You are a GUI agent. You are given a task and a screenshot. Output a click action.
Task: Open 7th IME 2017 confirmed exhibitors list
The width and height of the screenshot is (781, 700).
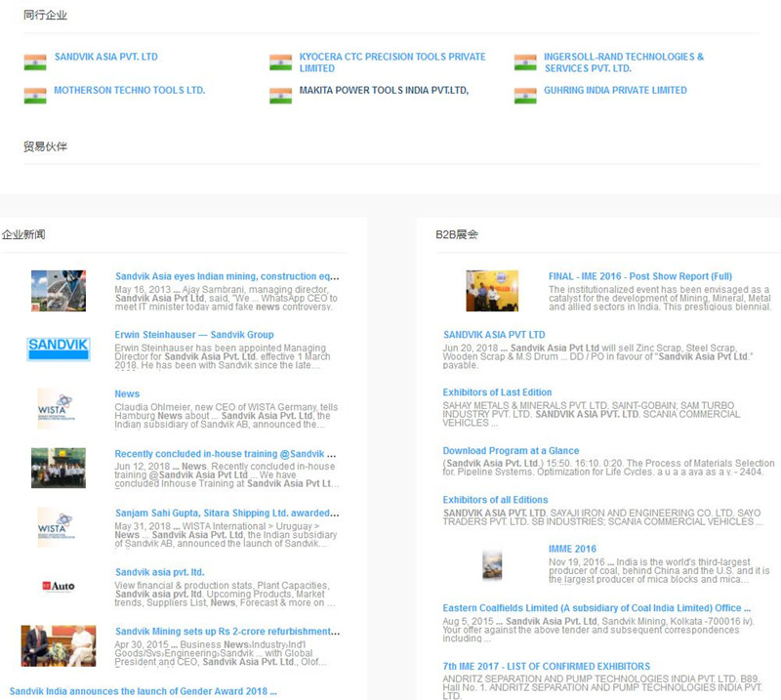(546, 667)
